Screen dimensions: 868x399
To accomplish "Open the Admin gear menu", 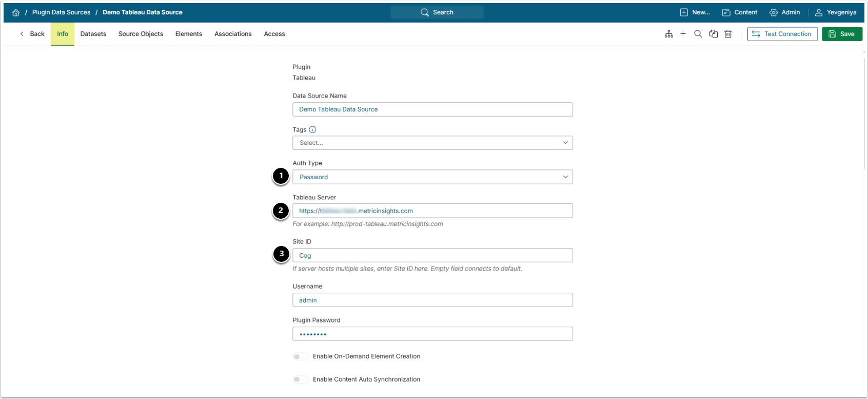I will click(x=784, y=12).
